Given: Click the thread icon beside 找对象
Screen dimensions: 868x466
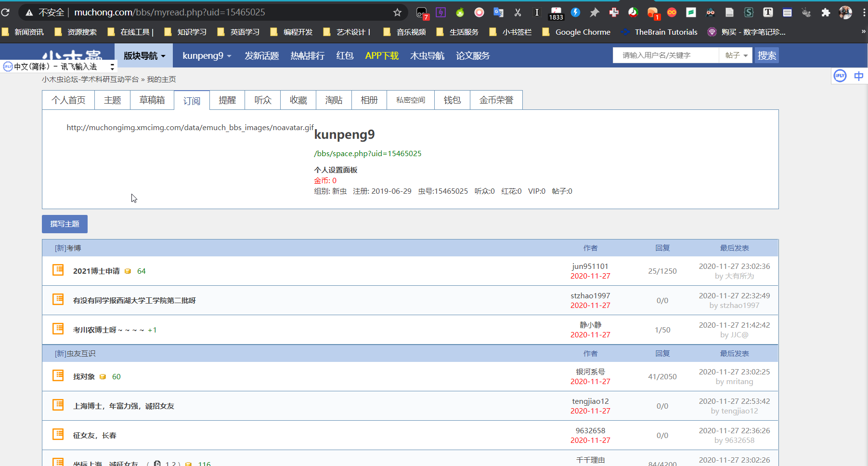Looking at the screenshot, I should (58, 375).
